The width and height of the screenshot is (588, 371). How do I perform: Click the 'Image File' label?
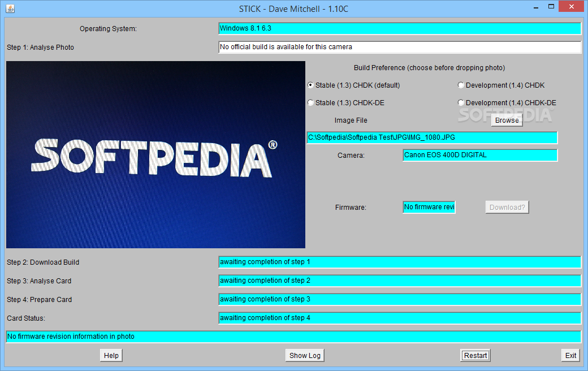click(x=351, y=120)
